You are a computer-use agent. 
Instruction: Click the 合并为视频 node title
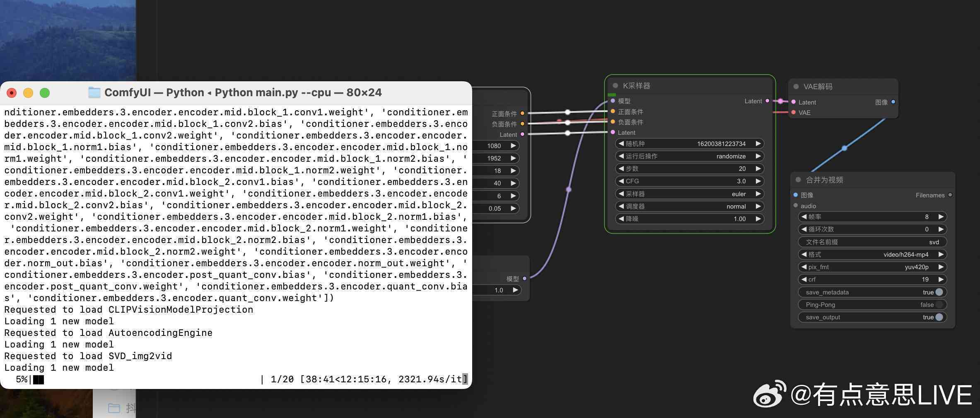pyautogui.click(x=824, y=180)
